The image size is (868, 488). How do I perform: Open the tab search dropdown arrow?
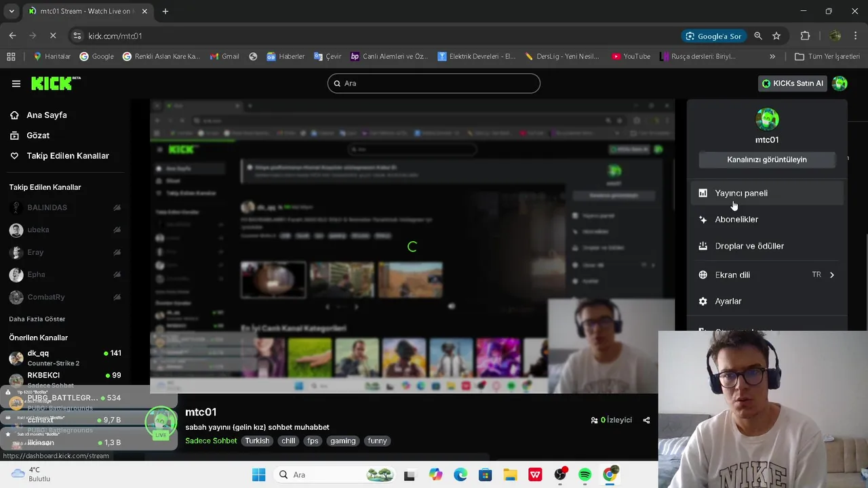[12, 12]
